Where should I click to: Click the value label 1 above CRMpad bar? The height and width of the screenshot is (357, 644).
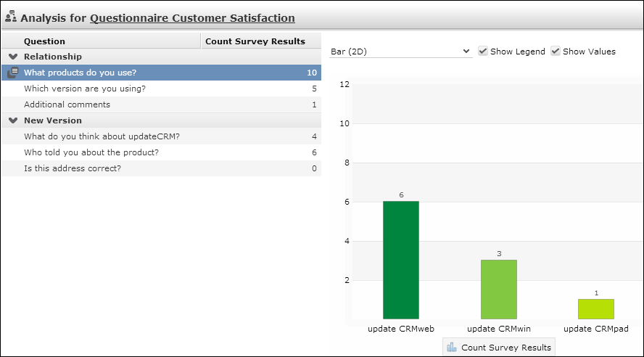coord(596,293)
